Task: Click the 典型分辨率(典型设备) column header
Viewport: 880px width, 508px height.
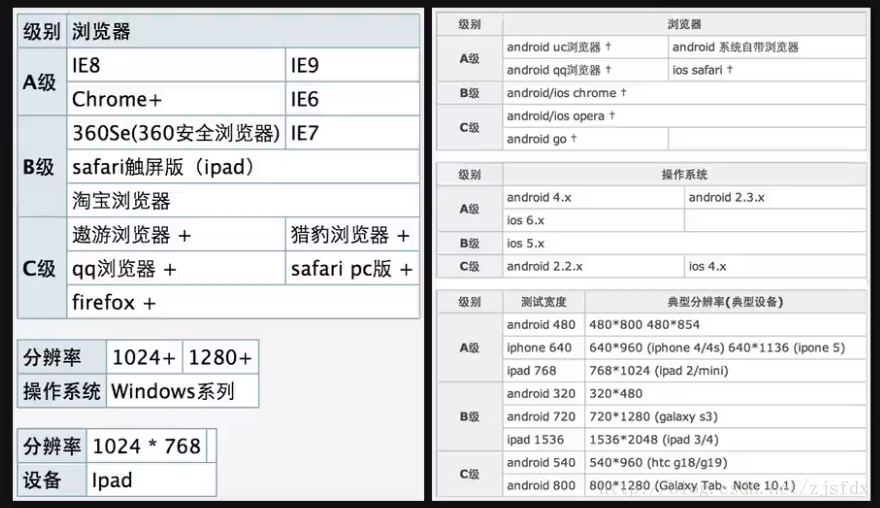Action: (725, 302)
